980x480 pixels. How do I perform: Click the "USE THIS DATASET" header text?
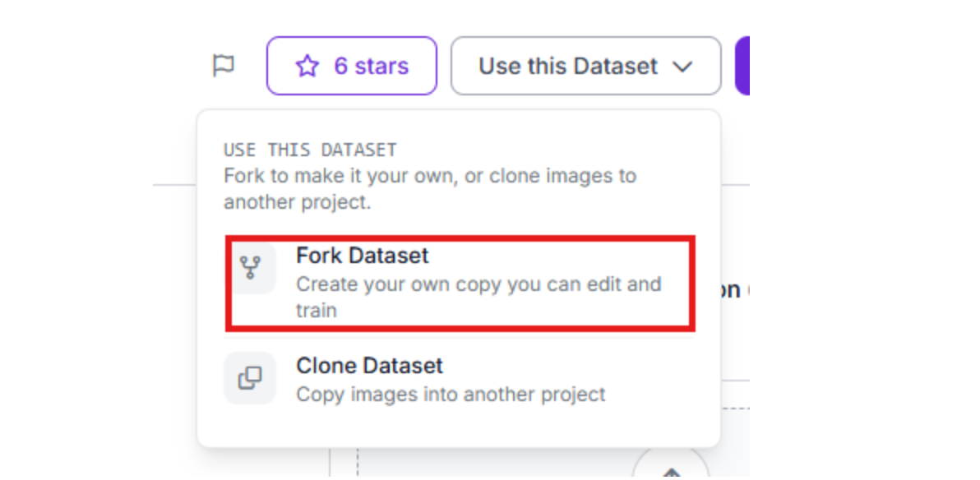tap(310, 150)
